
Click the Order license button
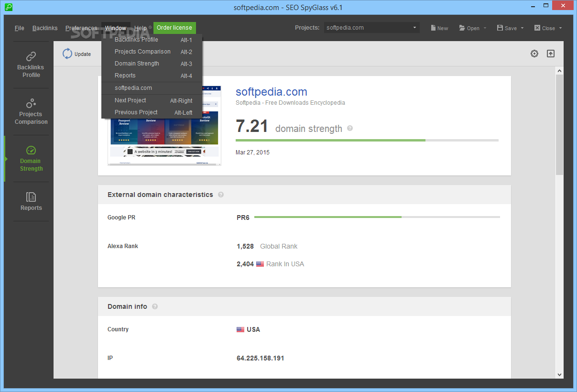click(x=174, y=28)
